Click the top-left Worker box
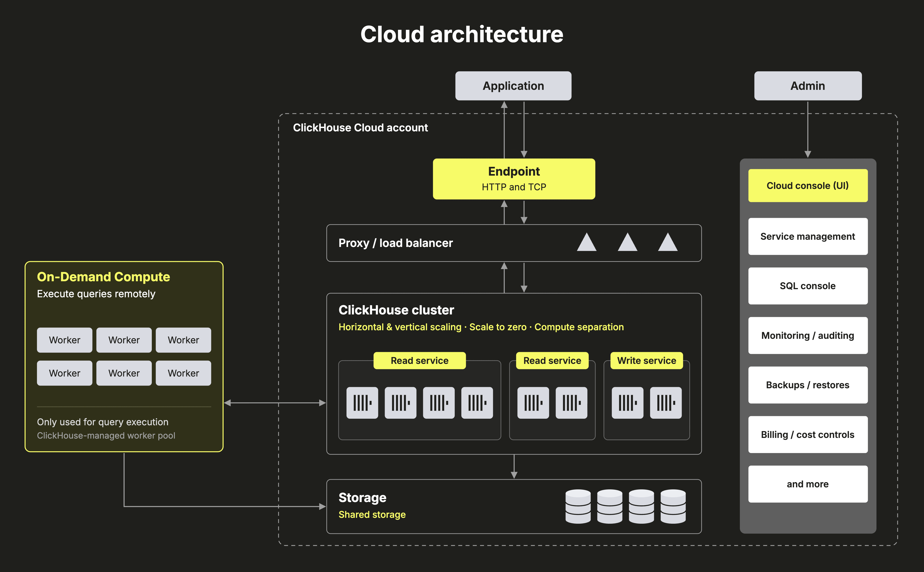The image size is (924, 572). (x=65, y=340)
